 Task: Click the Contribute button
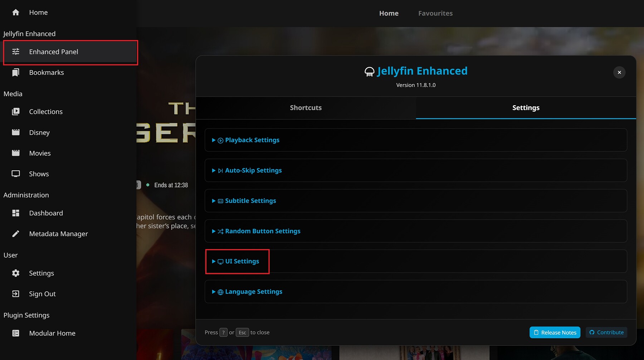pyautogui.click(x=606, y=332)
